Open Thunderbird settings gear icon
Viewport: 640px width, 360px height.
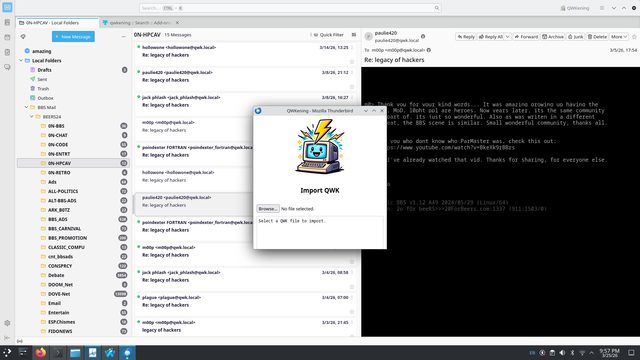tap(7, 323)
